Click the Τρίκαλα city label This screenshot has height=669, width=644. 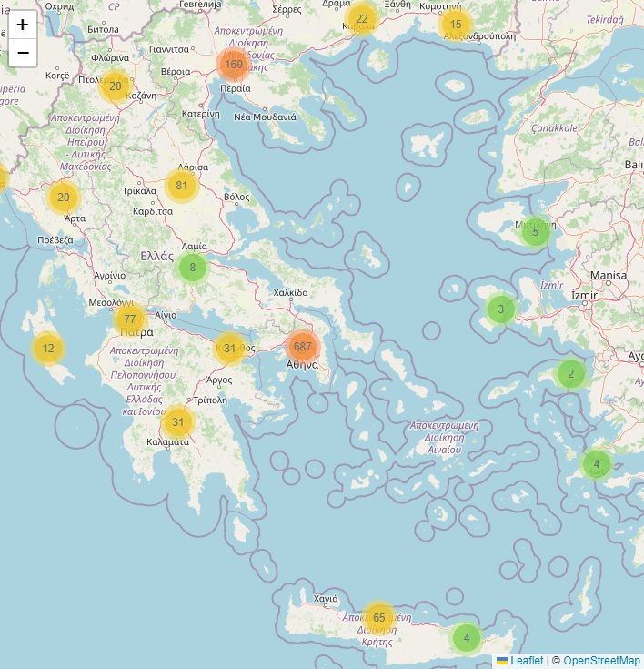(x=139, y=191)
